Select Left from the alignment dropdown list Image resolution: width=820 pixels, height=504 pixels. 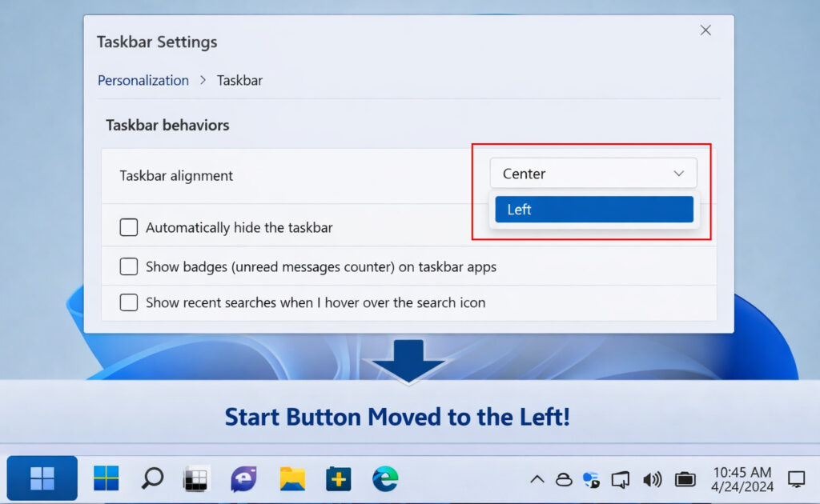pyautogui.click(x=593, y=210)
